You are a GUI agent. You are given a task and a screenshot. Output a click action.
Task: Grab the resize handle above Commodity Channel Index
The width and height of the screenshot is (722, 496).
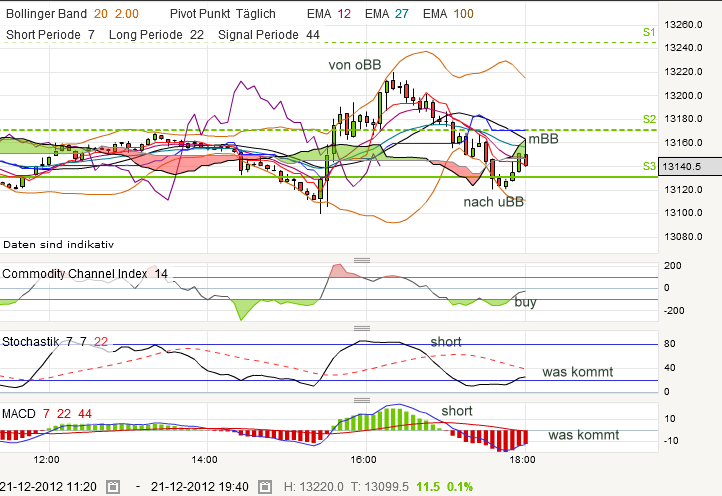point(362,260)
